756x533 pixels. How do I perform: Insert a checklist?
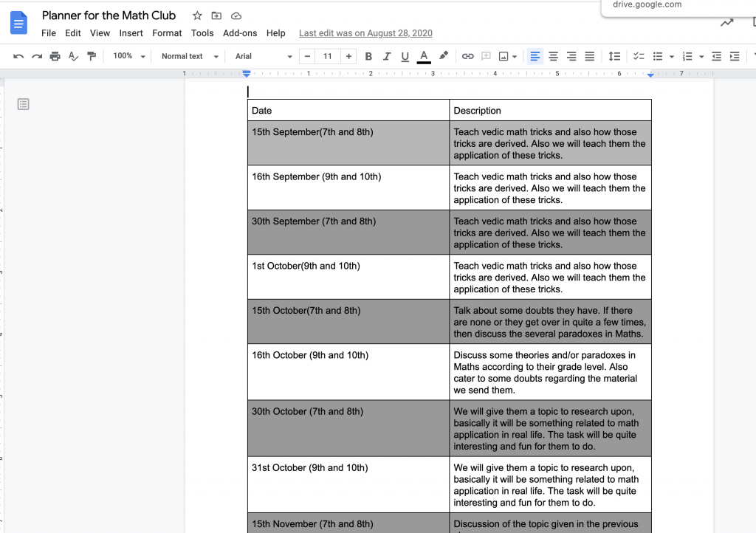click(639, 56)
